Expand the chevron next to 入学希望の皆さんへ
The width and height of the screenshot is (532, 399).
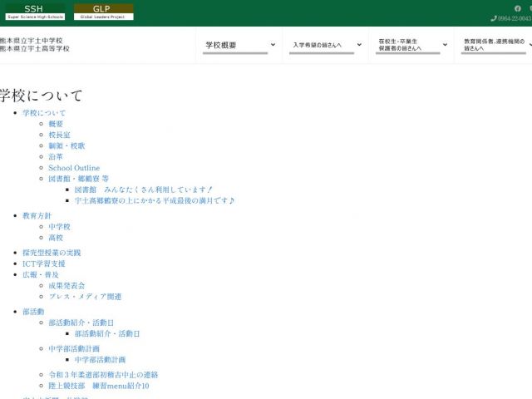(x=359, y=45)
